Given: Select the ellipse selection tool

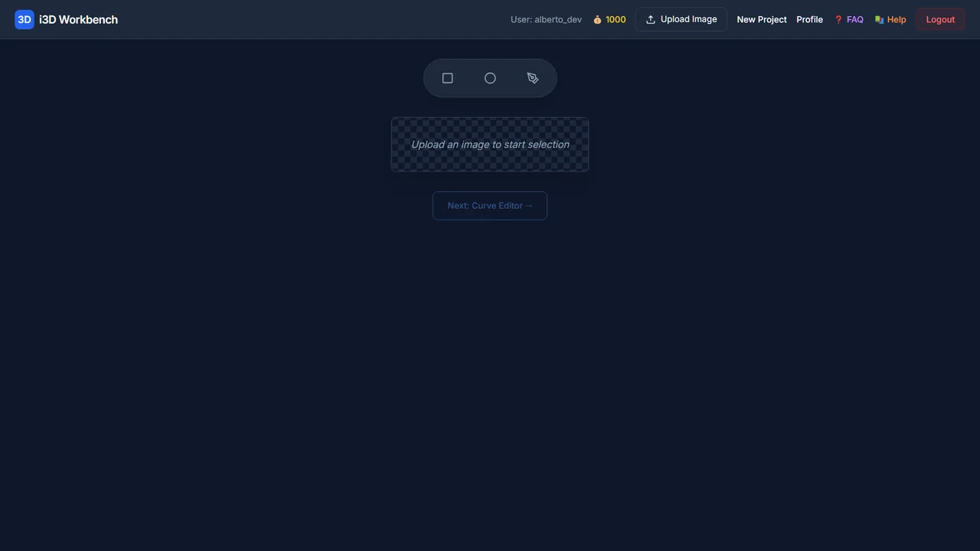Looking at the screenshot, I should point(490,78).
